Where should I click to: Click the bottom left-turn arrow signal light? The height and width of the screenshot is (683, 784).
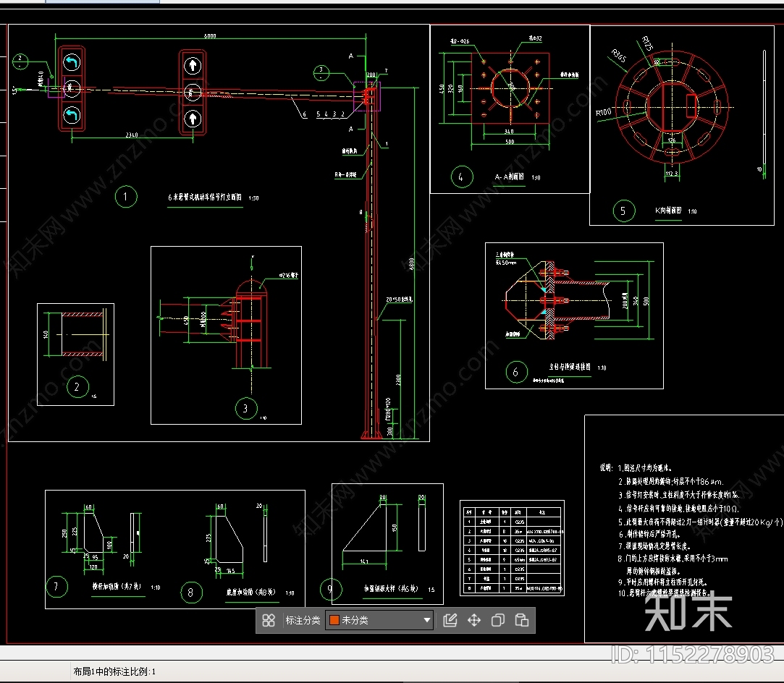pos(71,115)
